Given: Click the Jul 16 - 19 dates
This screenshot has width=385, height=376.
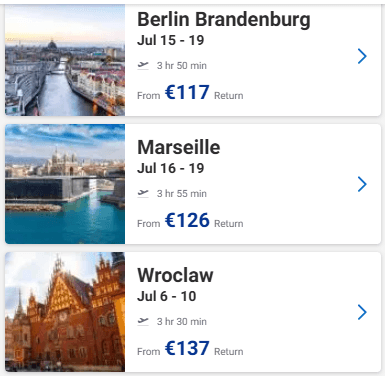Looking at the screenshot, I should click(x=170, y=168).
